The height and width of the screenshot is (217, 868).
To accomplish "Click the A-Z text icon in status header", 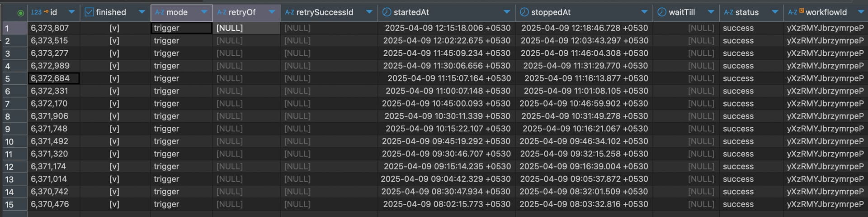I will tap(728, 12).
